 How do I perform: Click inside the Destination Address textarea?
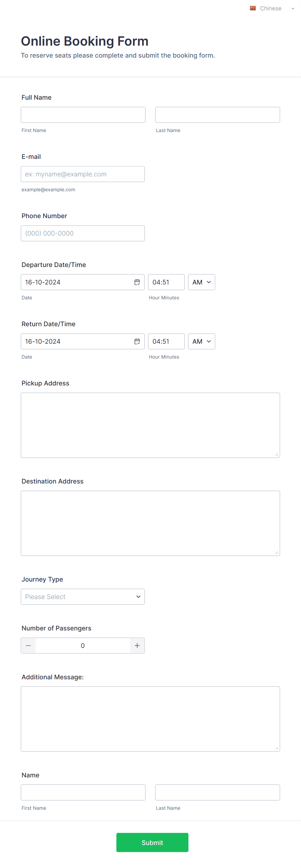[150, 523]
